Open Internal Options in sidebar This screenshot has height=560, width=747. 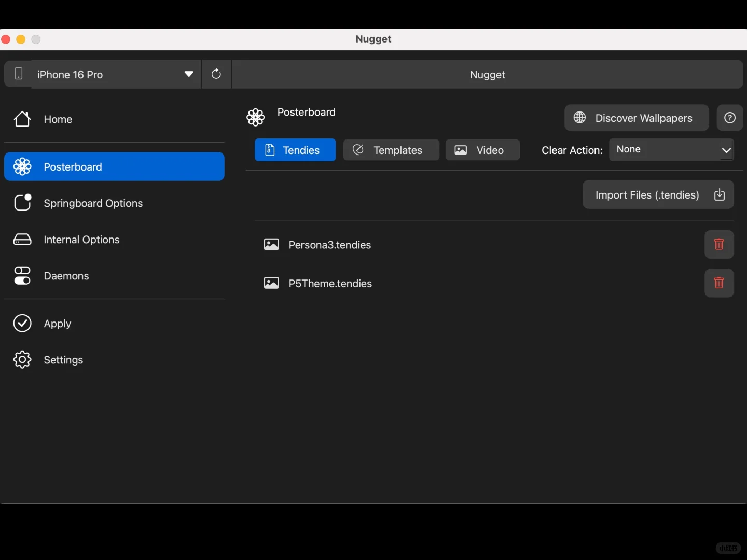[114, 240]
